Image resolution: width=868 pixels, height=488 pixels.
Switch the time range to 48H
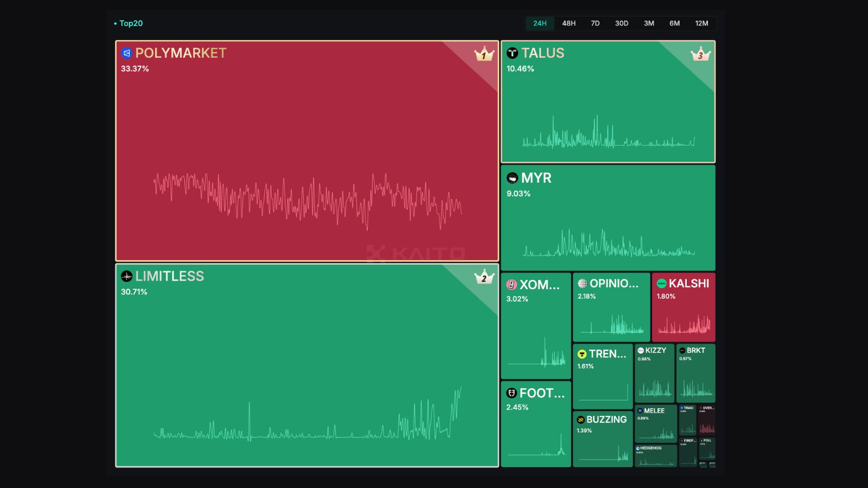click(x=568, y=23)
